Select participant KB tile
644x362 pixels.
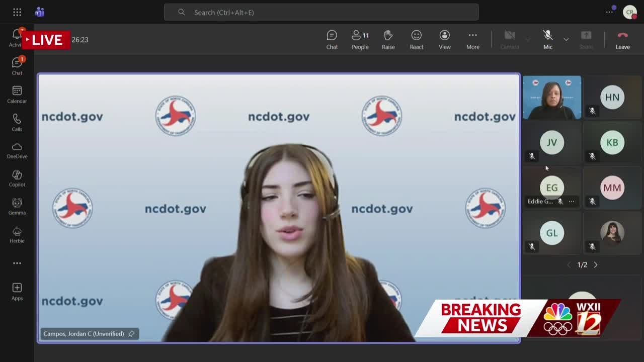[612, 143]
